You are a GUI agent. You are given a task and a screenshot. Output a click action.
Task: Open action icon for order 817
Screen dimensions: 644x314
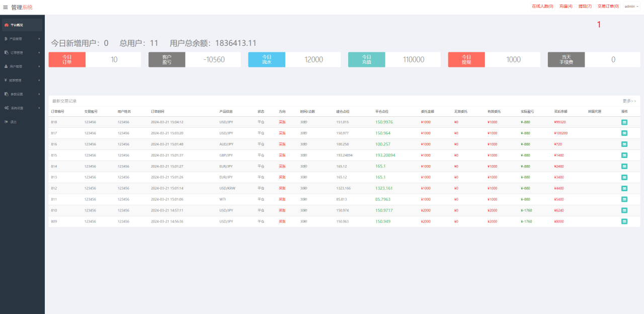[624, 133]
